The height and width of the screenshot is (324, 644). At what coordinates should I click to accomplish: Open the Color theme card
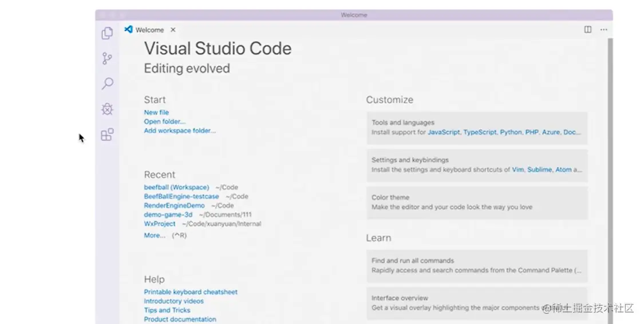[x=477, y=203]
